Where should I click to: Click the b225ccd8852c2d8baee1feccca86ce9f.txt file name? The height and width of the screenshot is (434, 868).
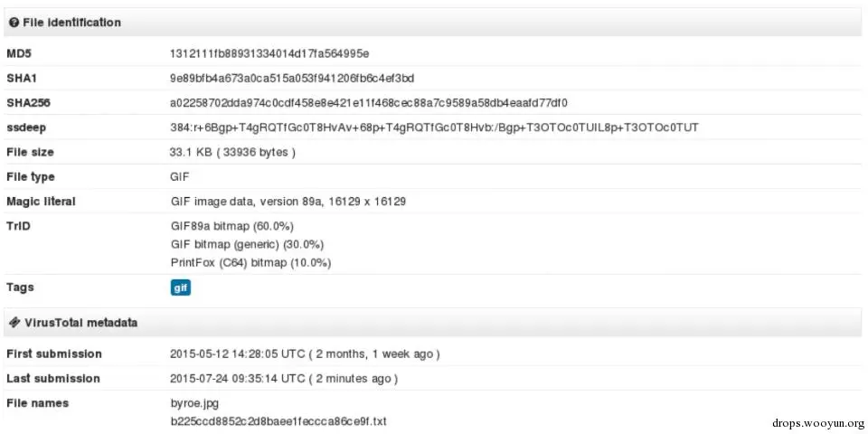pos(278,421)
